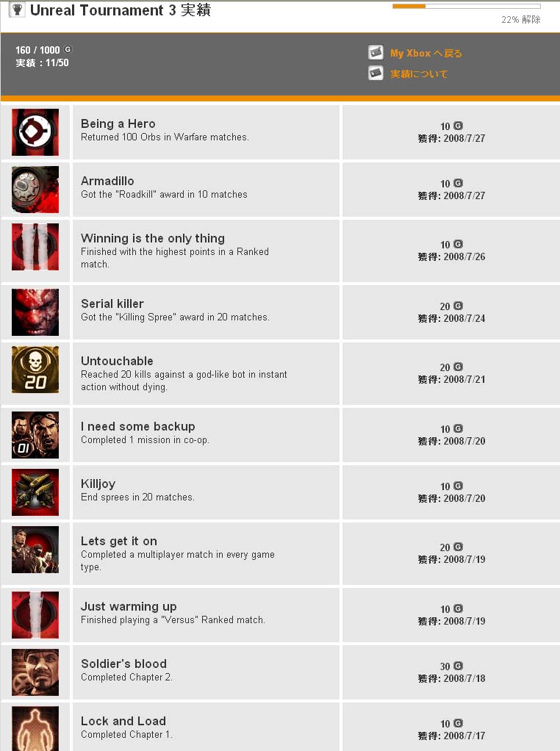Open the My Xbox へ戻る link

click(x=426, y=53)
